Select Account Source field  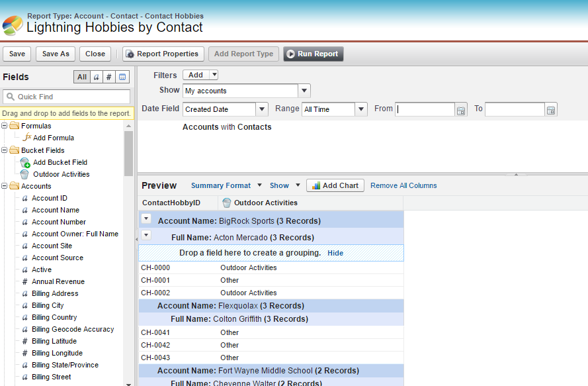58,258
